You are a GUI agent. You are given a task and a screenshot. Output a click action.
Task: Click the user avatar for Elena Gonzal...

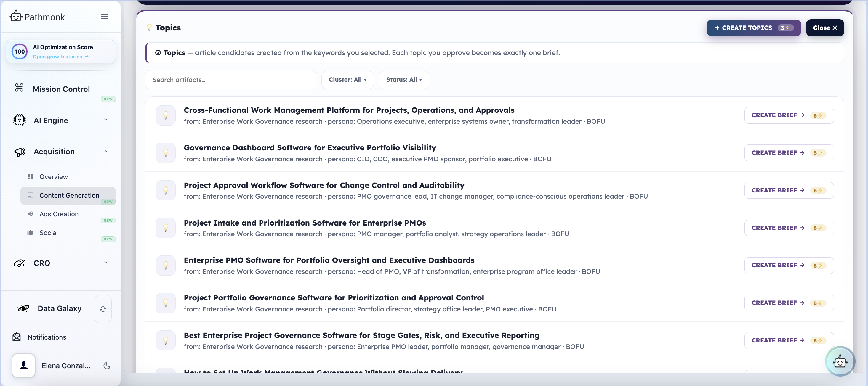click(x=24, y=366)
